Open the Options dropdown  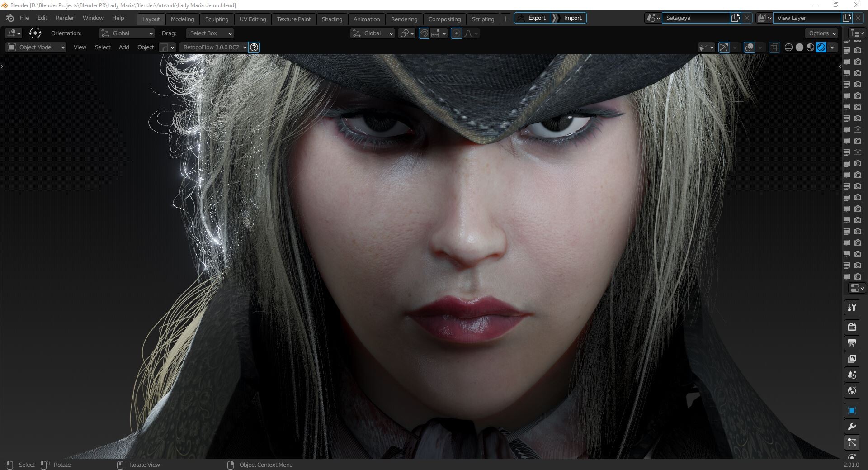pos(821,33)
